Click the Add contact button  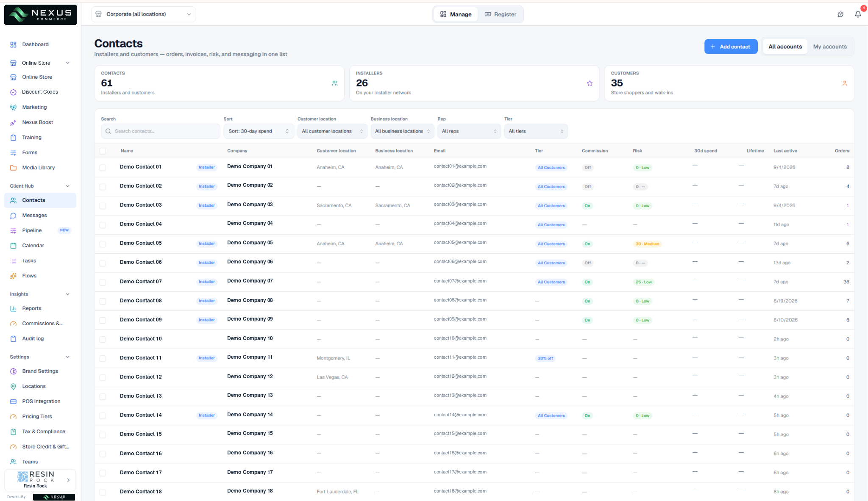tap(731, 47)
